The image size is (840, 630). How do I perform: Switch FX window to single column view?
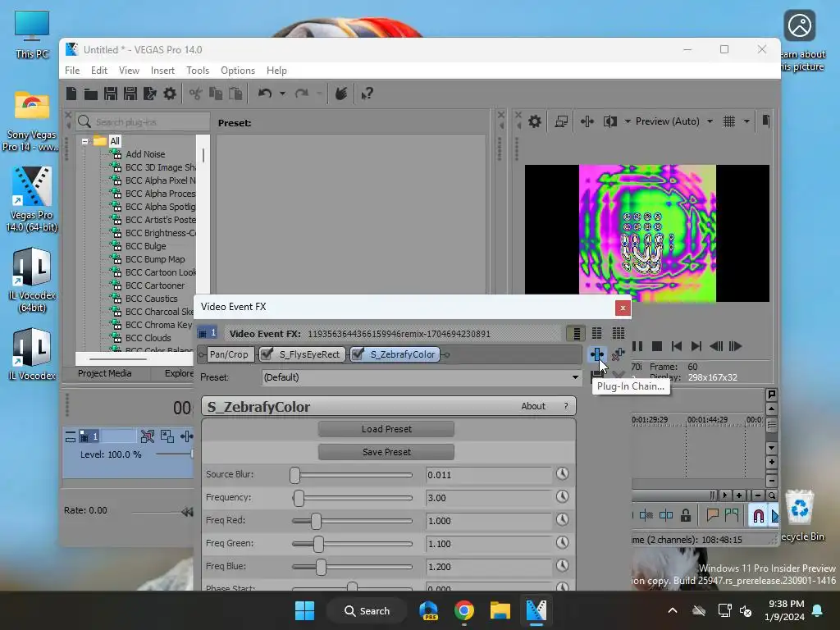pos(577,334)
